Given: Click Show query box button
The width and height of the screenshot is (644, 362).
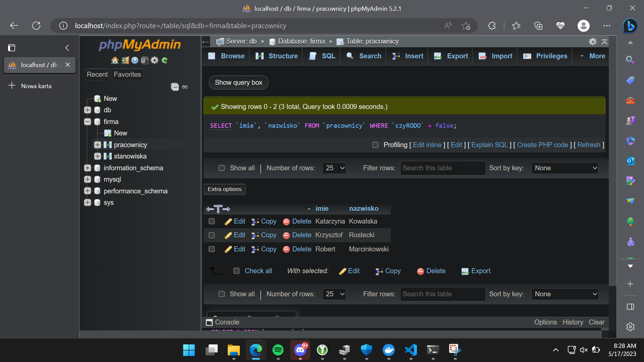Looking at the screenshot, I should (x=238, y=83).
